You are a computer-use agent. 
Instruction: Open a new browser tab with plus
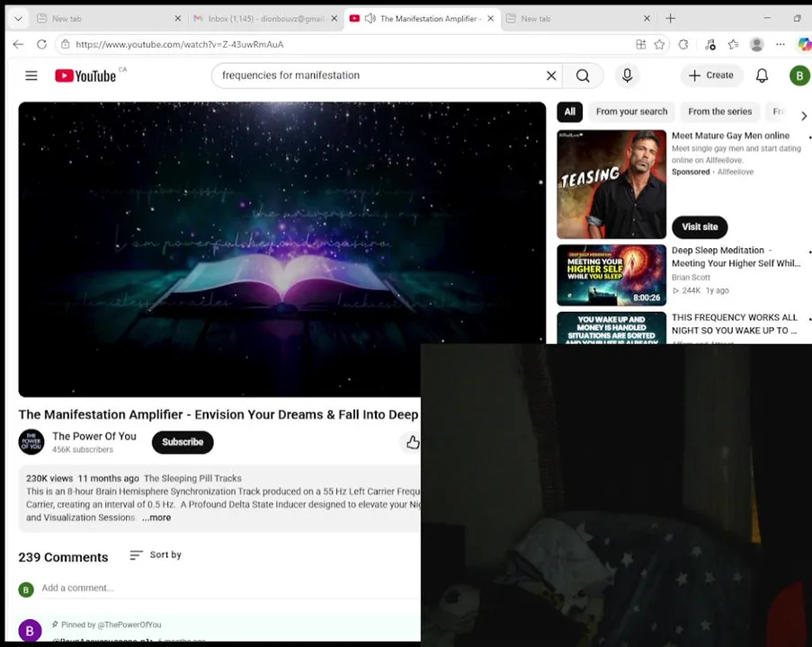pos(670,19)
